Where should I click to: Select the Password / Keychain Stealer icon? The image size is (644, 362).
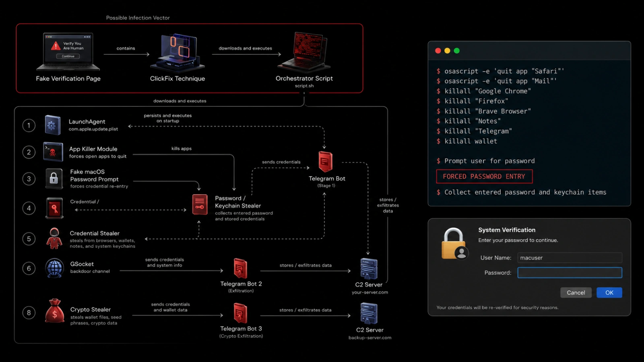[x=200, y=204]
